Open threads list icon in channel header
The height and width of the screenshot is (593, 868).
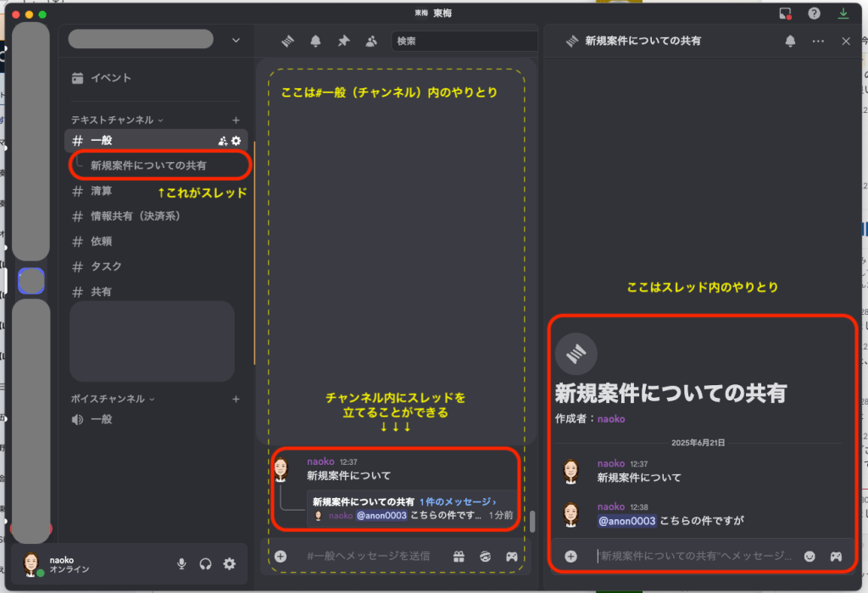pyautogui.click(x=287, y=41)
